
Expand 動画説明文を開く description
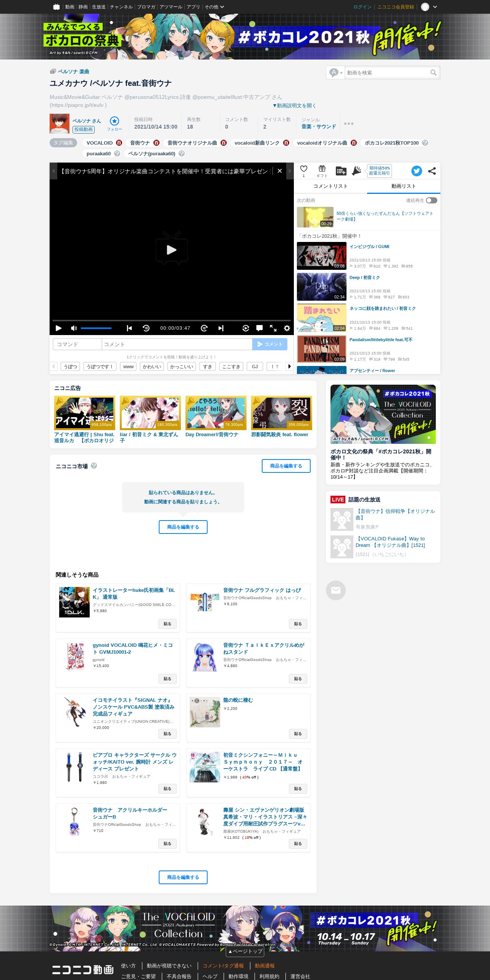coord(294,105)
